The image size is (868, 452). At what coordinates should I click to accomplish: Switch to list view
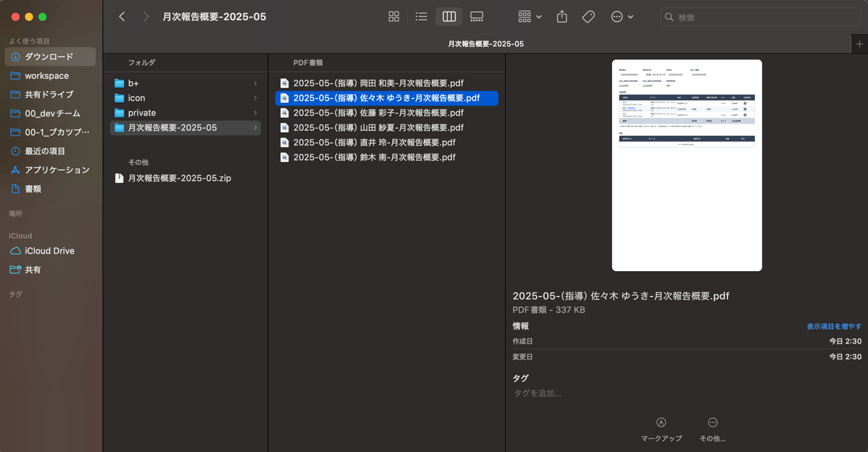pyautogui.click(x=421, y=17)
